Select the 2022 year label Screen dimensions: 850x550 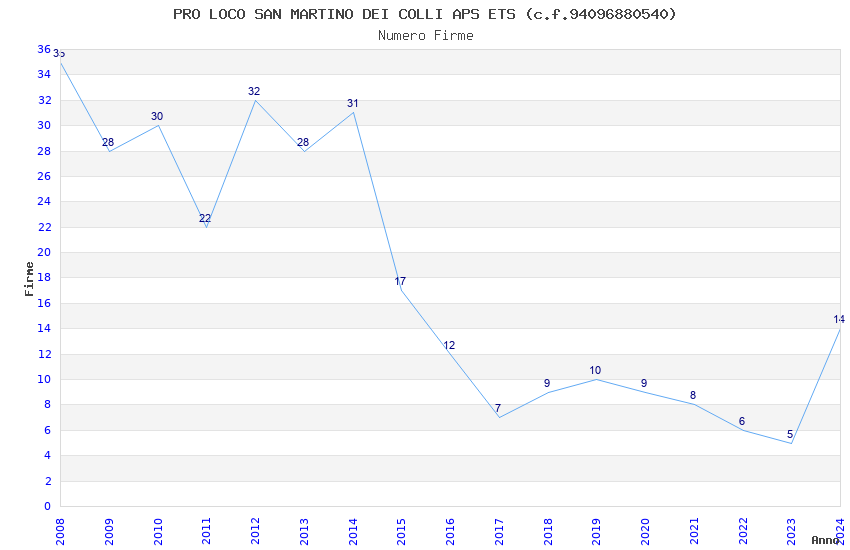[743, 532]
